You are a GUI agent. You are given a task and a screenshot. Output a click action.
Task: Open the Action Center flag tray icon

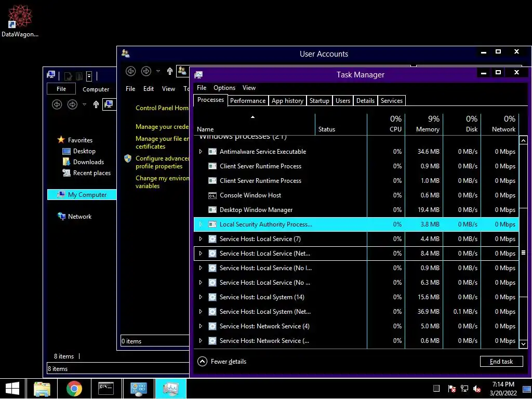coord(451,389)
